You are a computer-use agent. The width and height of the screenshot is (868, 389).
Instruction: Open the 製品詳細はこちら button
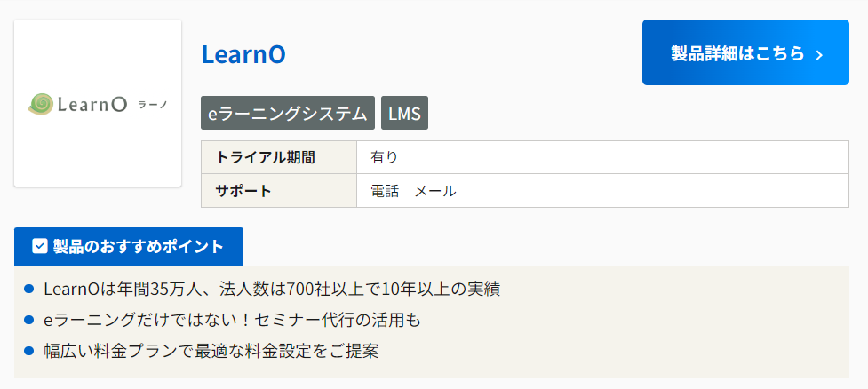click(745, 53)
